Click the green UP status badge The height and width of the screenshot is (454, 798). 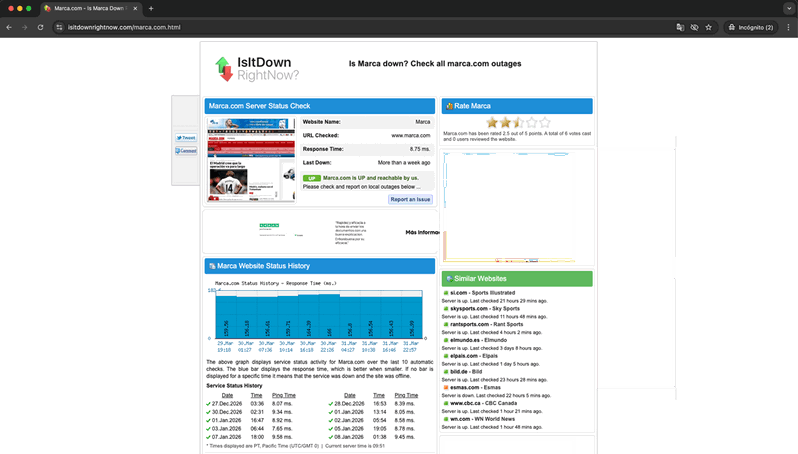pyautogui.click(x=311, y=178)
